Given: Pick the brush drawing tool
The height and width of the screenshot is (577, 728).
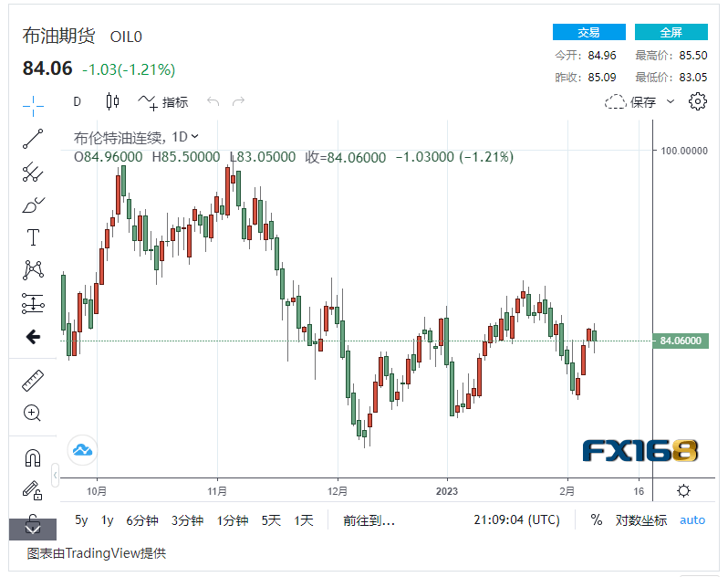Looking at the screenshot, I should (33, 205).
